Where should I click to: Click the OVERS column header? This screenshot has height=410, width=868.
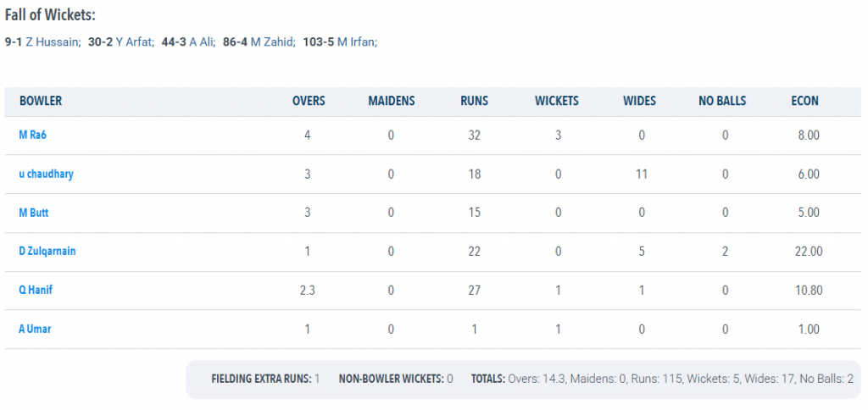coord(309,102)
